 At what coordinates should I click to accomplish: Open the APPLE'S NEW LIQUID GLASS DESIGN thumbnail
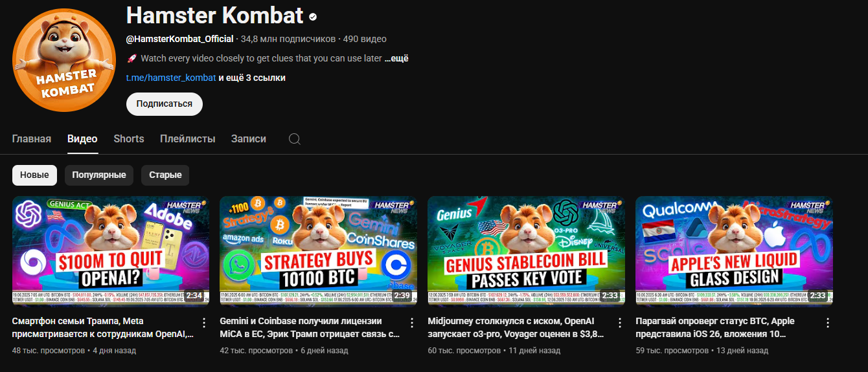click(x=735, y=252)
